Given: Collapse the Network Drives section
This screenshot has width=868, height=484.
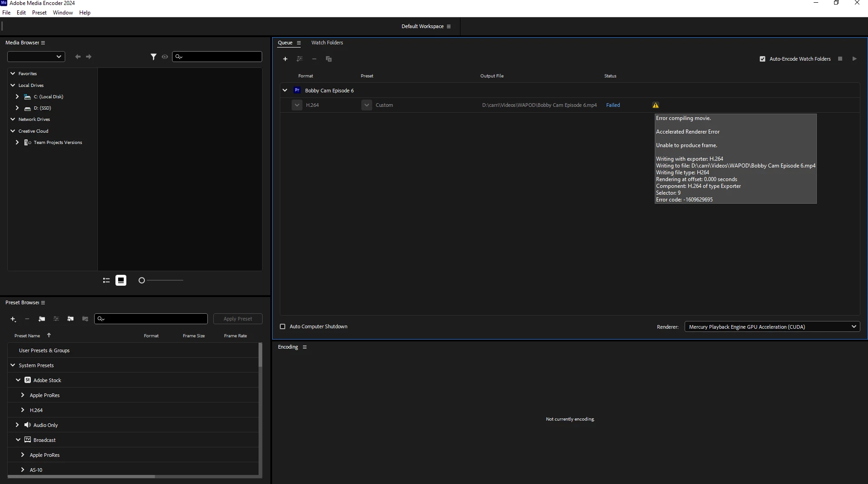Looking at the screenshot, I should coord(13,119).
